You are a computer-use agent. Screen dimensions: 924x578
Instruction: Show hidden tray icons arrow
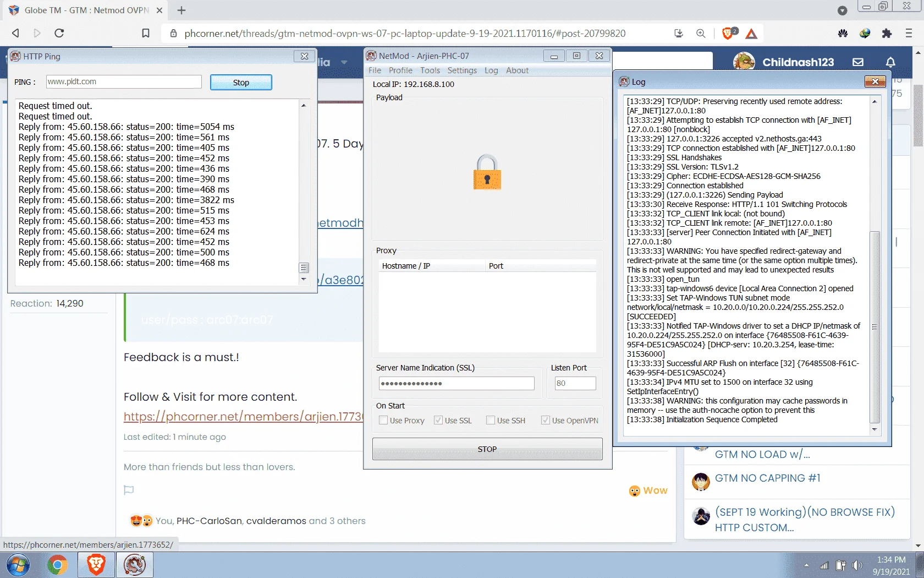pyautogui.click(x=806, y=565)
